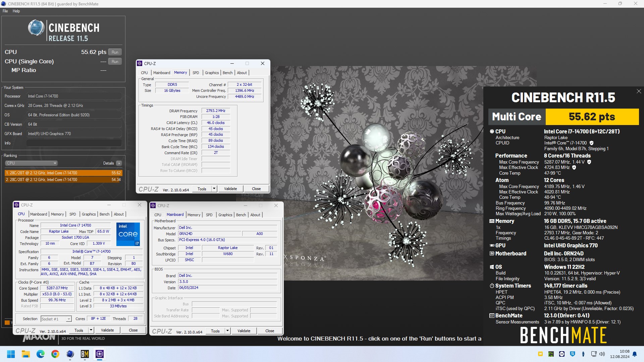Click the yellow 55.62 pts score banner
644x362 pixels.
point(592,117)
